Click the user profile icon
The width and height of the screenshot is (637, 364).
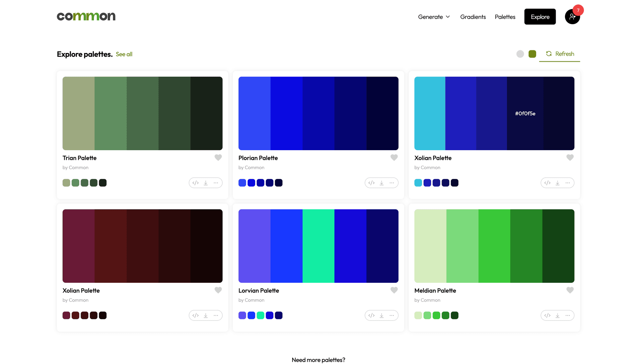pyautogui.click(x=572, y=17)
